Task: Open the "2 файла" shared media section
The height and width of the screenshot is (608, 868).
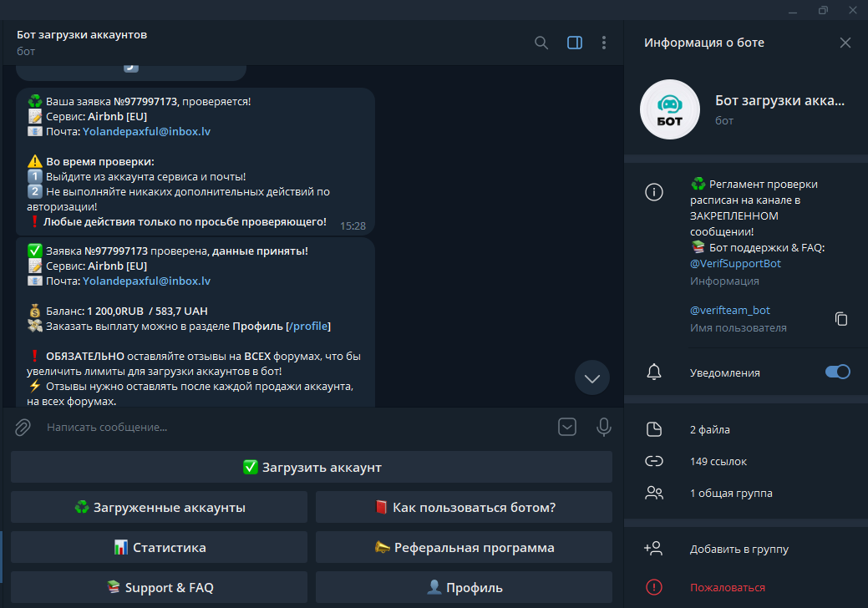Action: pyautogui.click(x=709, y=429)
